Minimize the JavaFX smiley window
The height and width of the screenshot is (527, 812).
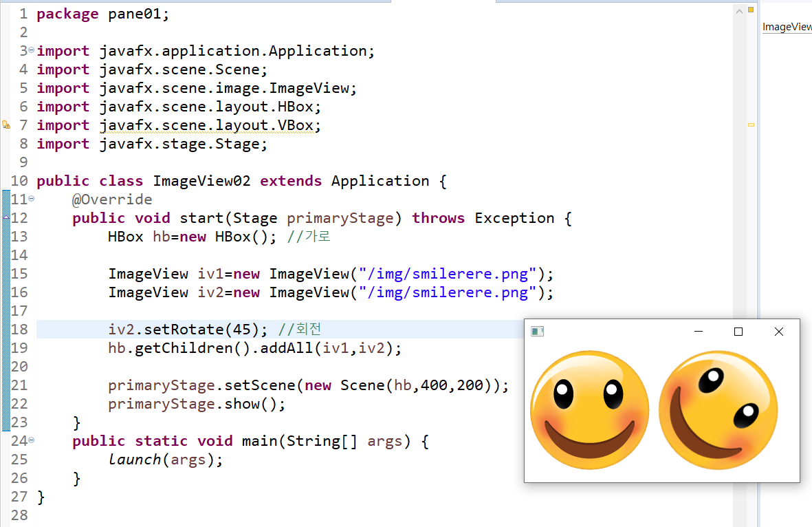tap(699, 332)
